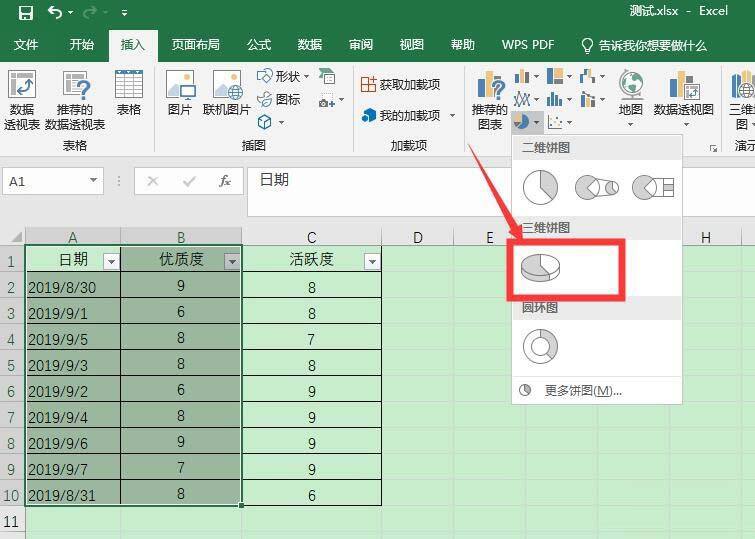Open the 公式 ribbon tab
Viewport: 755px width, 539px height.
pos(259,45)
